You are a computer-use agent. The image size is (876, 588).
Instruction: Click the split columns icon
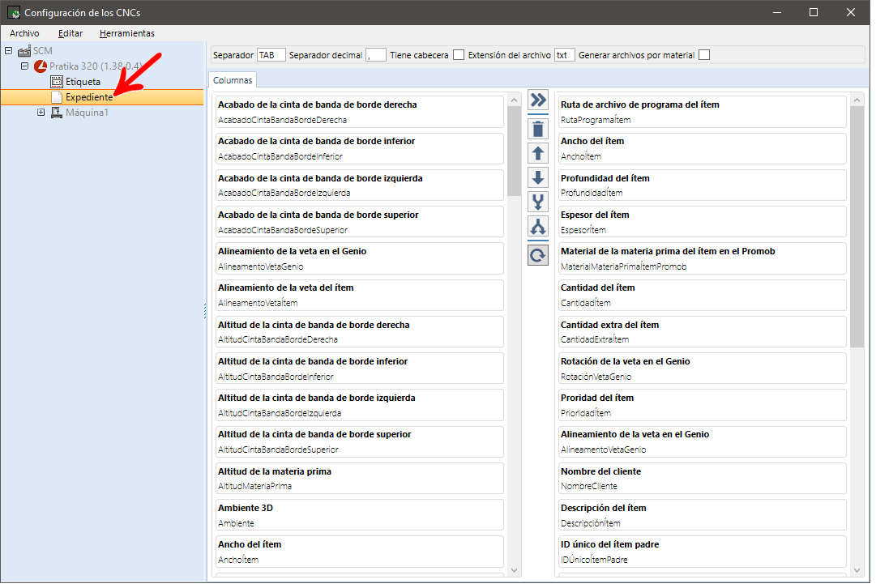538,228
